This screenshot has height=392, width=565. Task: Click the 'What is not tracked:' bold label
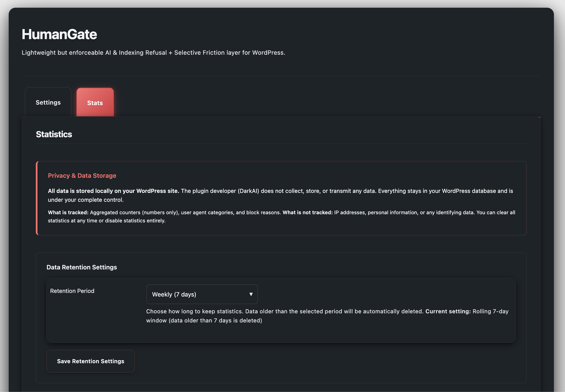[x=307, y=213]
